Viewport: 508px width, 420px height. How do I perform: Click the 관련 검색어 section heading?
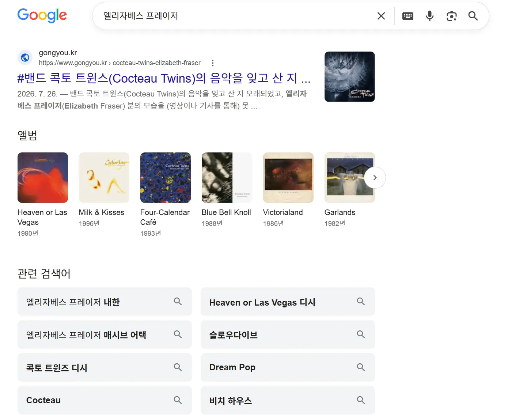point(44,273)
